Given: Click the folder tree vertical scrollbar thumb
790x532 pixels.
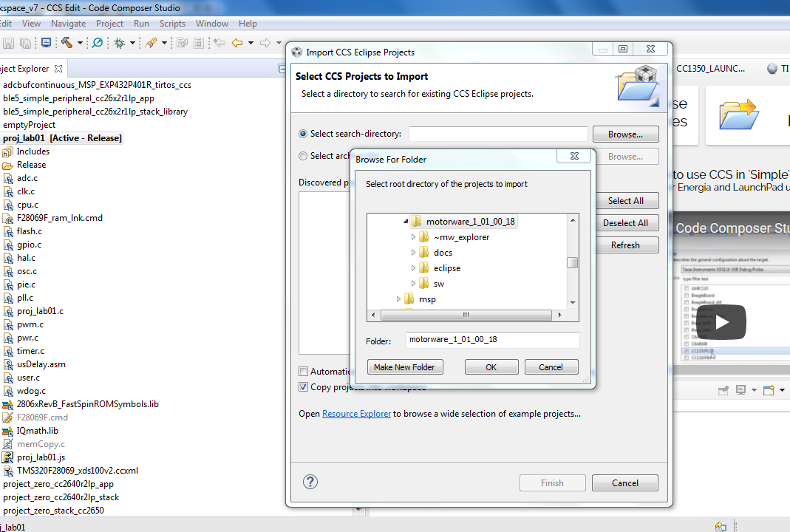Looking at the screenshot, I should [572, 263].
